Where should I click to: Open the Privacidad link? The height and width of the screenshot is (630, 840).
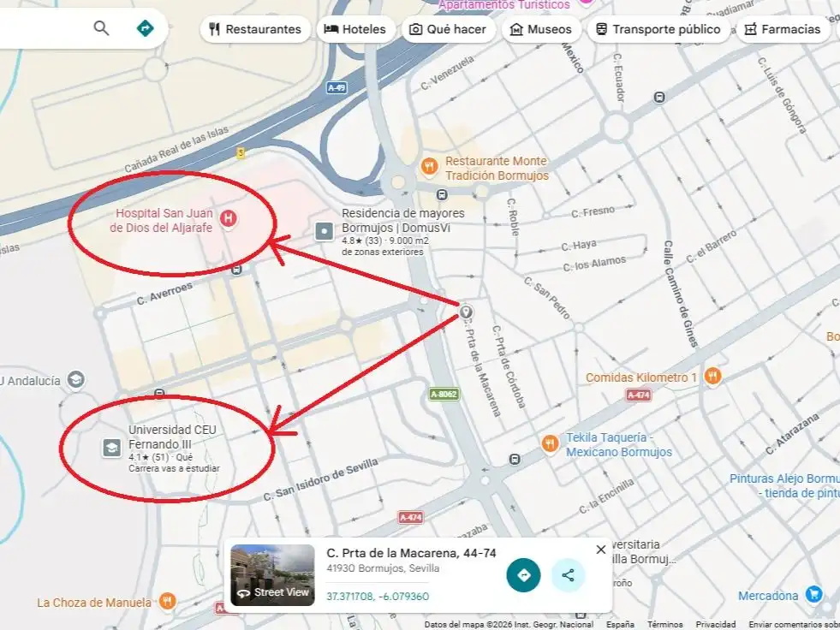pos(715,625)
